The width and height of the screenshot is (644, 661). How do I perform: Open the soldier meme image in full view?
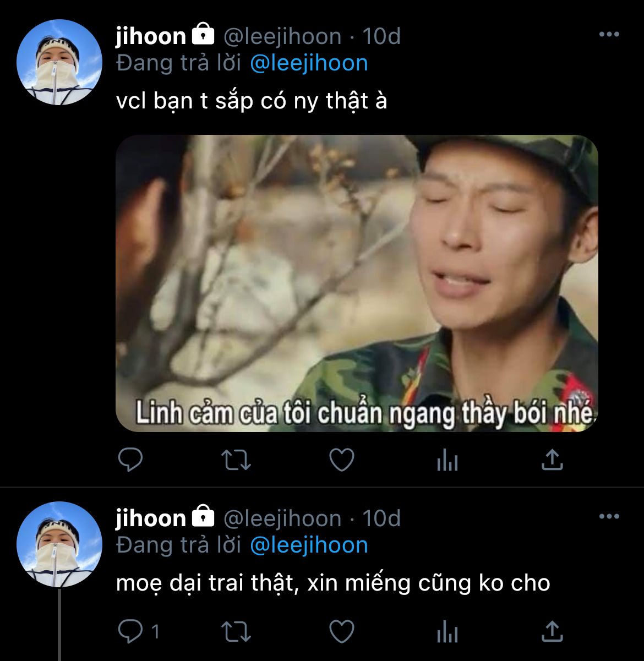click(357, 283)
